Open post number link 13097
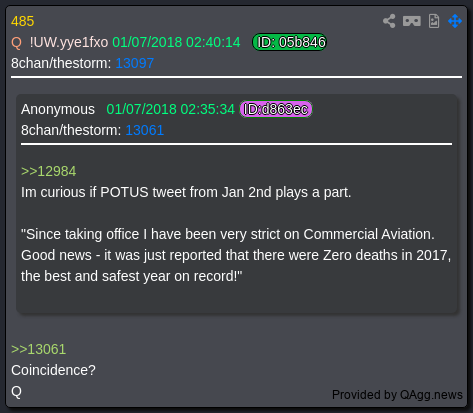 134,63
